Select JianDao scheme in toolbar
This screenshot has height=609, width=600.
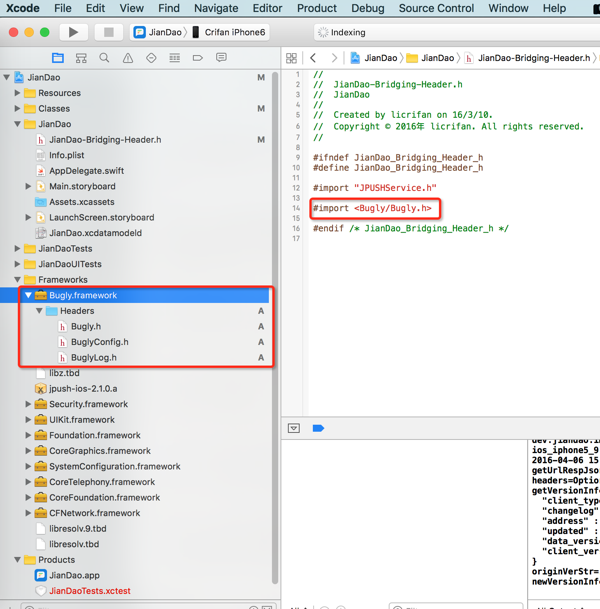coord(158,32)
